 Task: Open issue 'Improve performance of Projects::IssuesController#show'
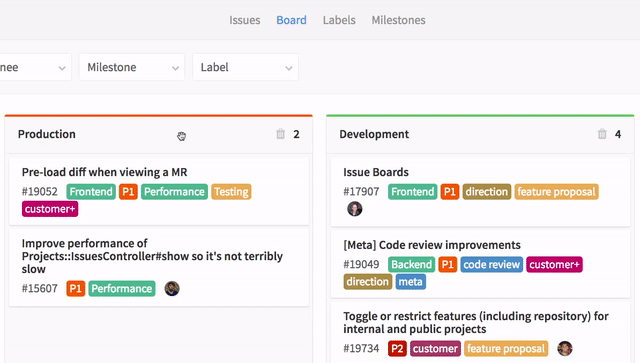pyautogui.click(x=152, y=256)
